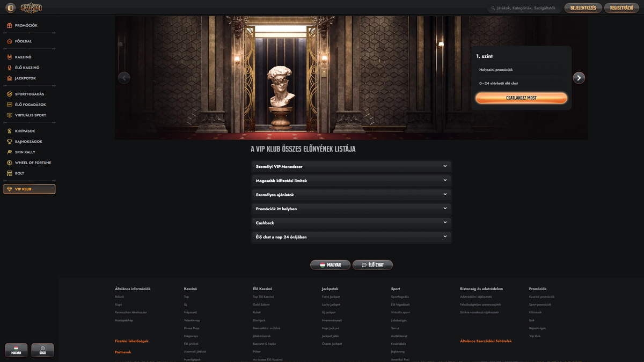Click the Főoldal home icon
Screen dimensions: 644x362
(x=9, y=41)
